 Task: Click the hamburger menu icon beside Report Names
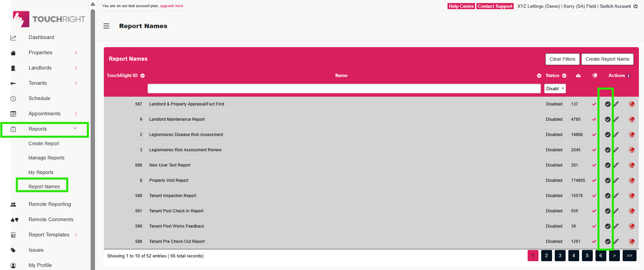[x=106, y=26]
